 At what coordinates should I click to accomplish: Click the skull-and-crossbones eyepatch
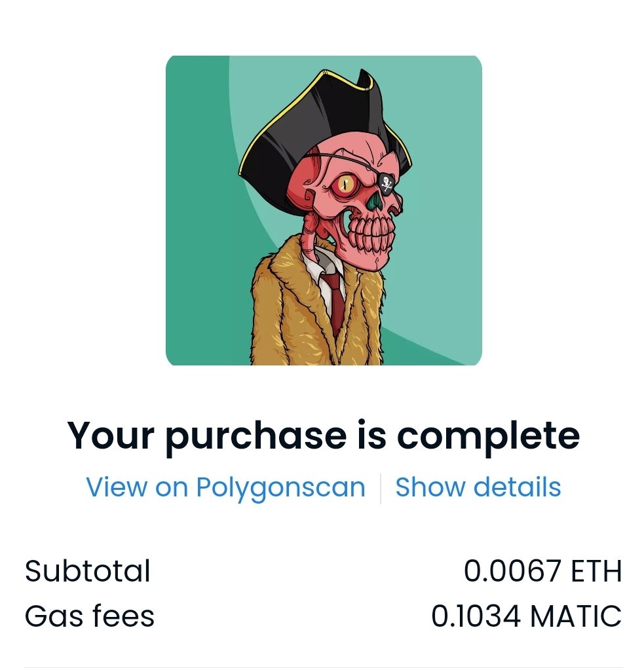387,183
